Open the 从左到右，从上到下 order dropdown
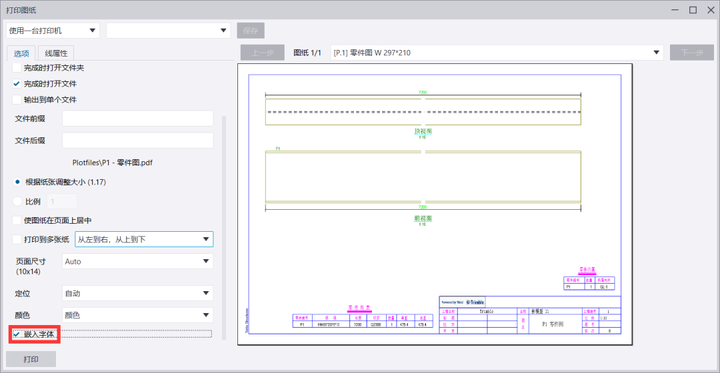 (x=144, y=239)
